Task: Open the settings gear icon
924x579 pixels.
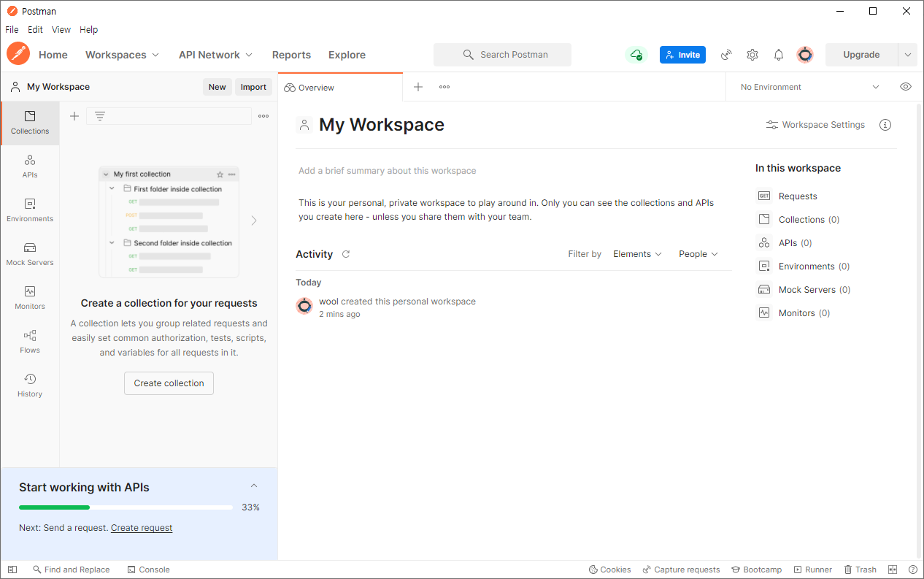Action: tap(752, 55)
